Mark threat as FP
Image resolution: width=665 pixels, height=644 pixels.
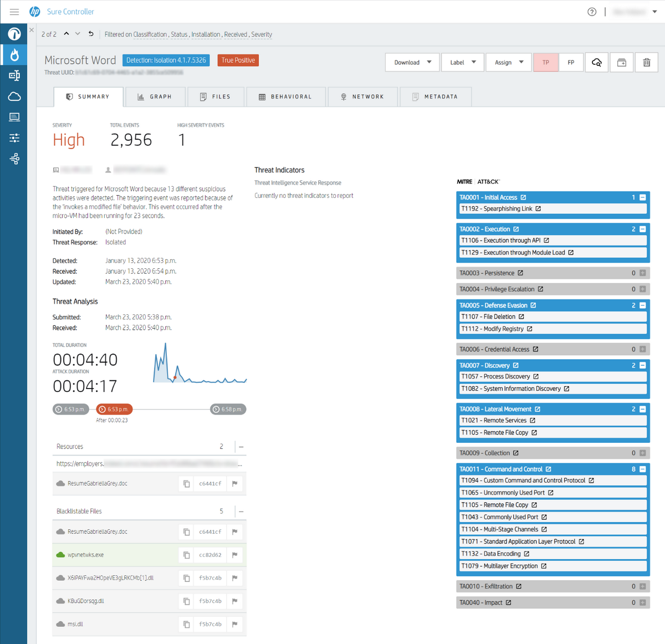pos(571,63)
